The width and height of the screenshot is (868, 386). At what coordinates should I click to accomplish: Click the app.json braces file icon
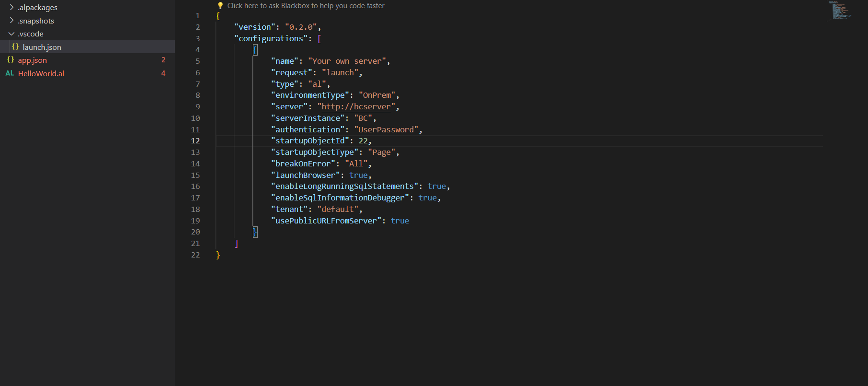tap(11, 60)
